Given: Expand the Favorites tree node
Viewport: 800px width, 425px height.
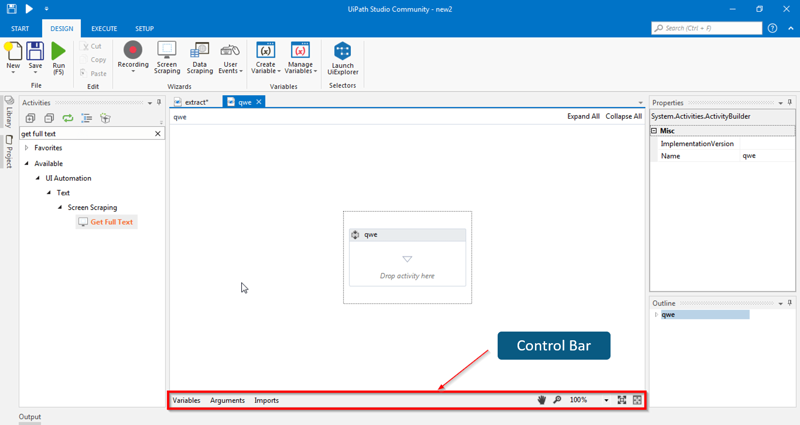Looking at the screenshot, I should click(27, 148).
